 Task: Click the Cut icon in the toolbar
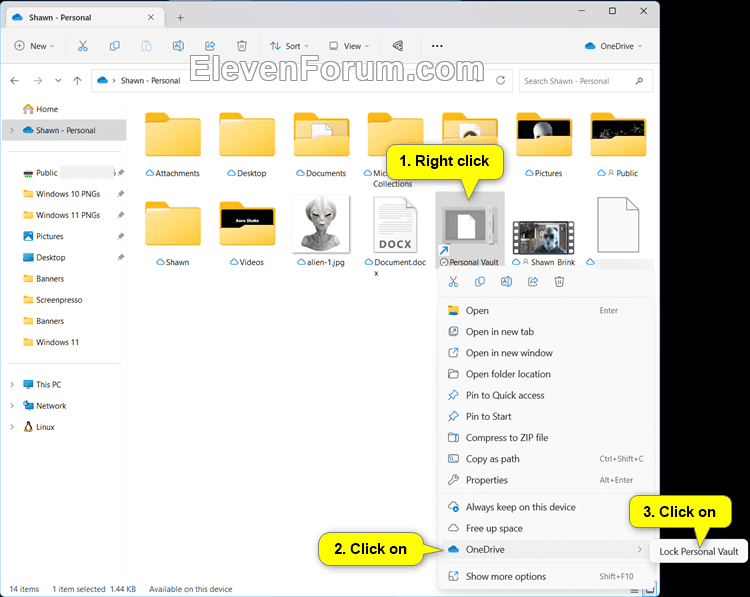click(83, 46)
